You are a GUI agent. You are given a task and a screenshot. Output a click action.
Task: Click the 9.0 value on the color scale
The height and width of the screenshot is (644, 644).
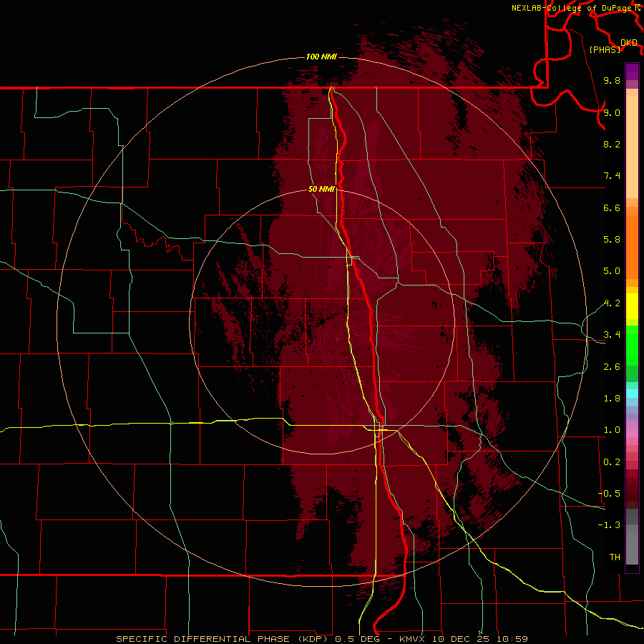coord(612,112)
